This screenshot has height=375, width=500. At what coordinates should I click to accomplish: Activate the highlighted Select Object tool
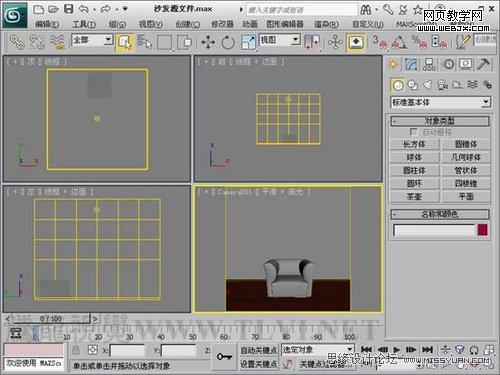pyautogui.click(x=125, y=42)
